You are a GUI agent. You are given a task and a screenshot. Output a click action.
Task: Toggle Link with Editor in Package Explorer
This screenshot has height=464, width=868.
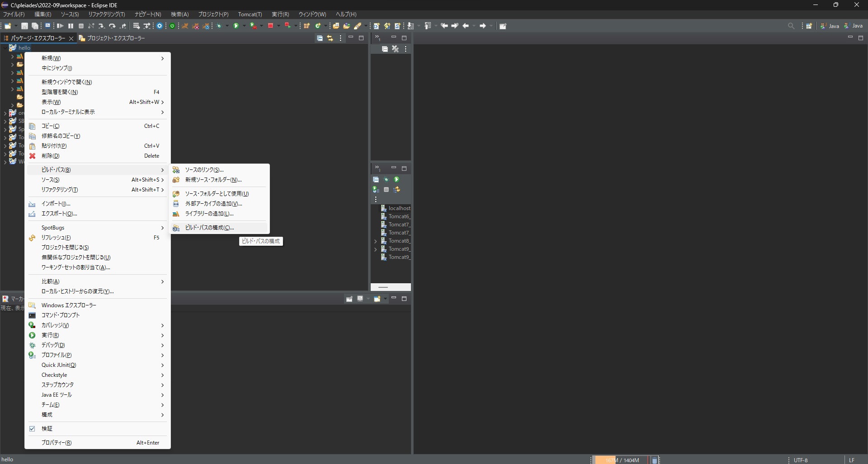click(330, 38)
